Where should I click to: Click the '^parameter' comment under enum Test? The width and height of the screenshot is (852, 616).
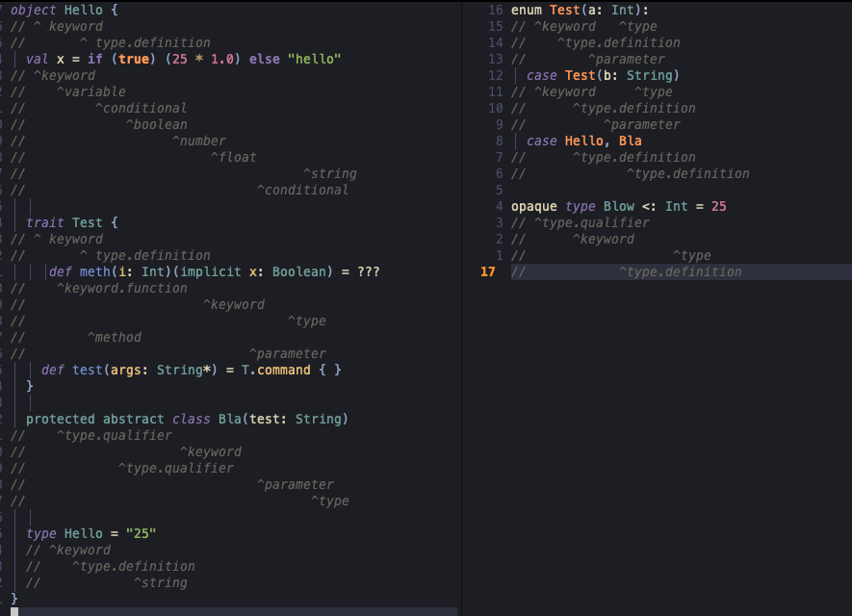[627, 59]
